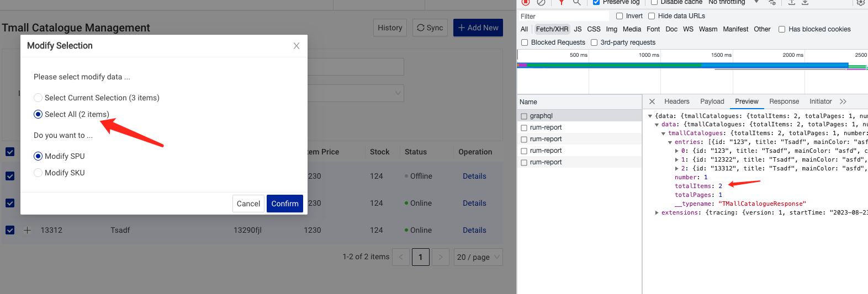Choose the Modify SKU radio option
Image resolution: width=868 pixels, height=294 pixels.
[x=38, y=173]
